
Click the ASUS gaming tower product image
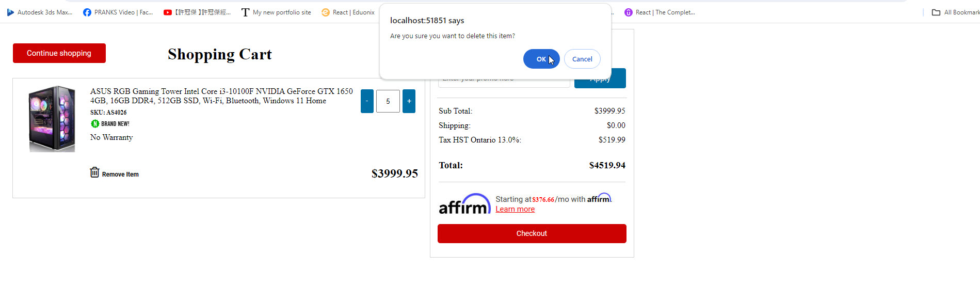click(52, 119)
